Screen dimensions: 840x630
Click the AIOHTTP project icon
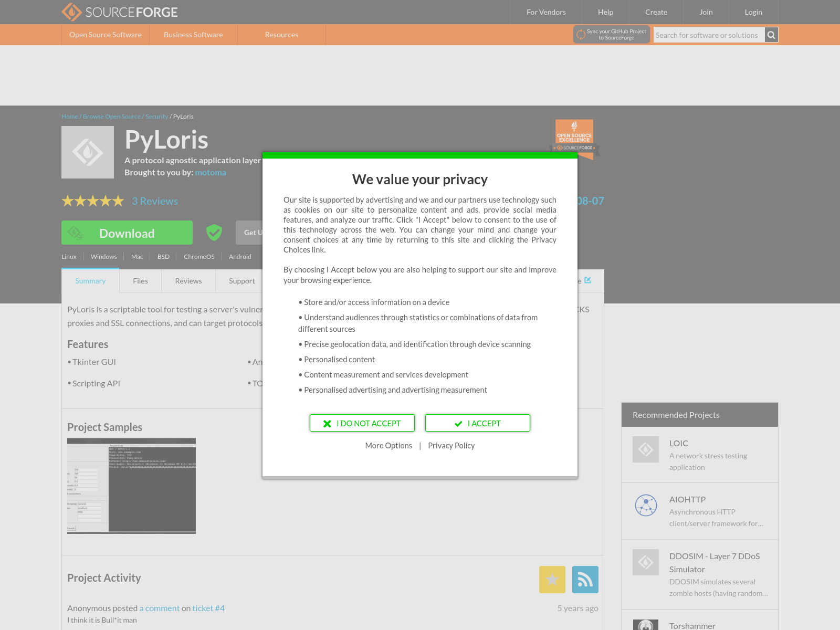click(646, 506)
